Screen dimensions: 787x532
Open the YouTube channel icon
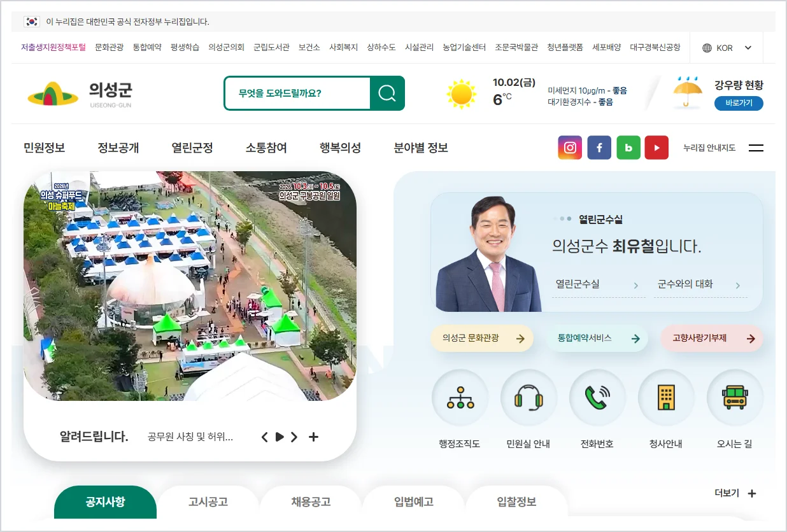[656, 148]
